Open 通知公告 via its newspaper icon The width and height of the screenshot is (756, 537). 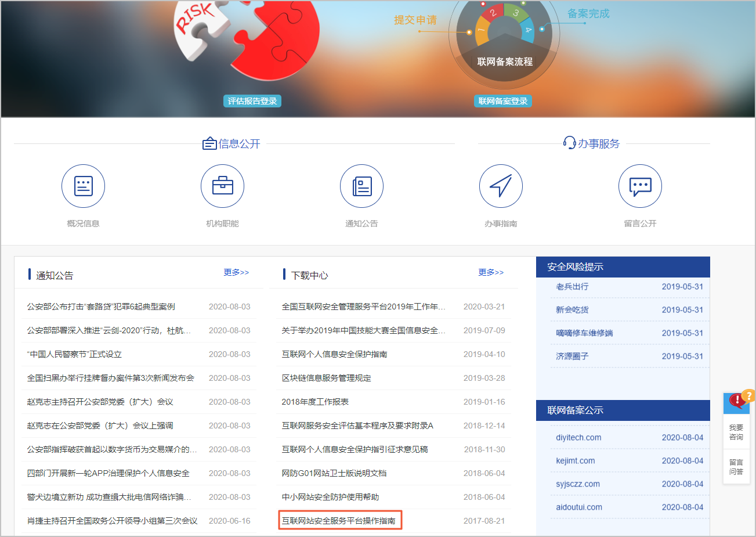tap(361, 186)
